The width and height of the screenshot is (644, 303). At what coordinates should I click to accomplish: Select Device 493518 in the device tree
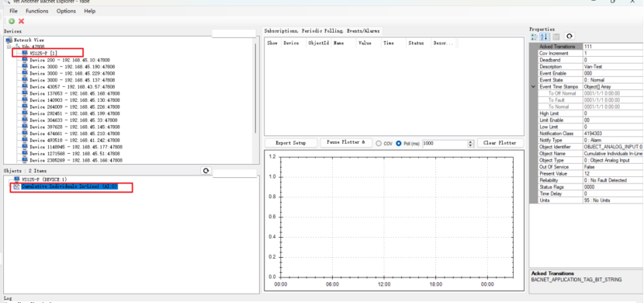[x=74, y=140]
